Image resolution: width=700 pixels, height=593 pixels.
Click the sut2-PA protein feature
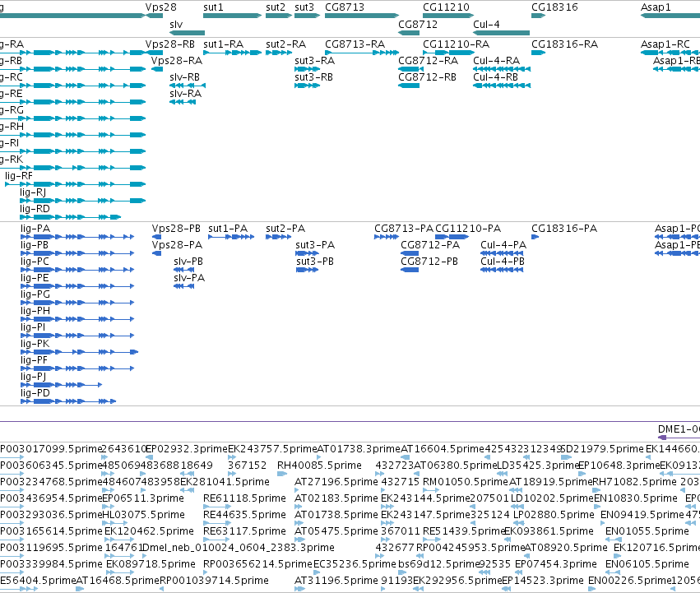point(279,237)
